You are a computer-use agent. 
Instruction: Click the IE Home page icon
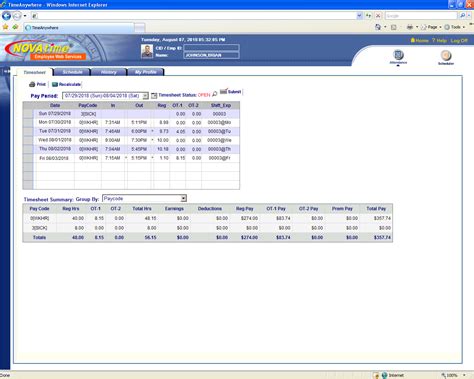tap(378, 27)
